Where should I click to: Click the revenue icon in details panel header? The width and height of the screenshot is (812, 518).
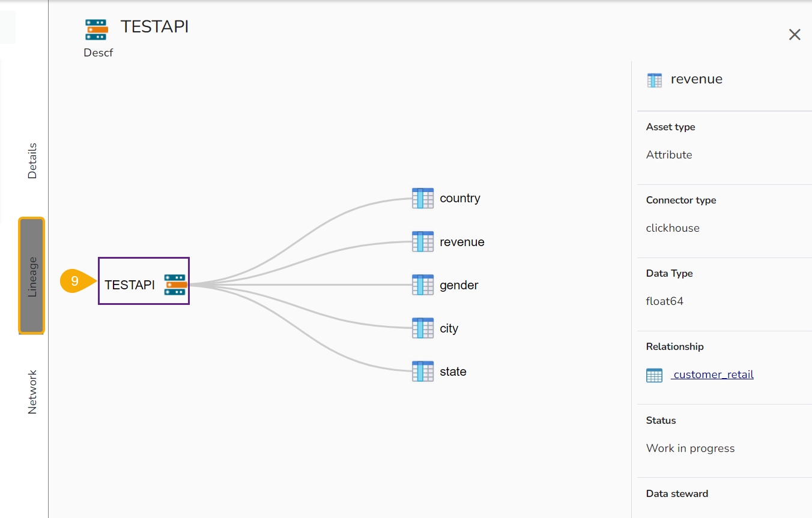pos(655,80)
